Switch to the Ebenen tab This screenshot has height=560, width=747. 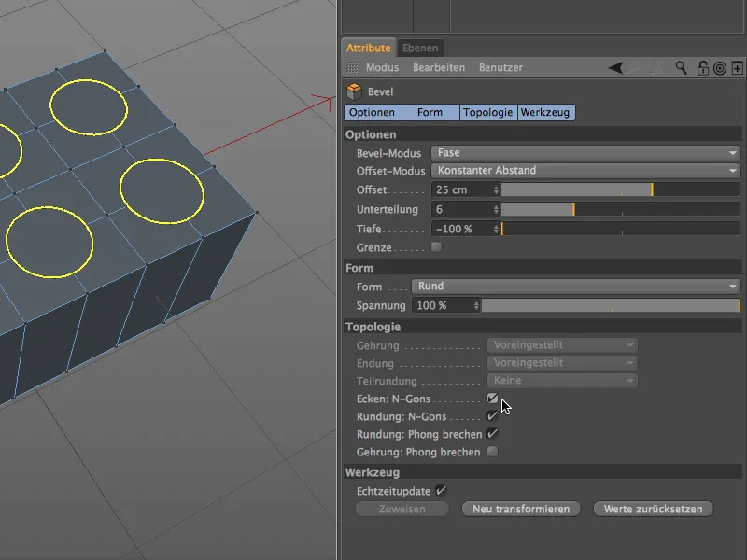pos(420,49)
